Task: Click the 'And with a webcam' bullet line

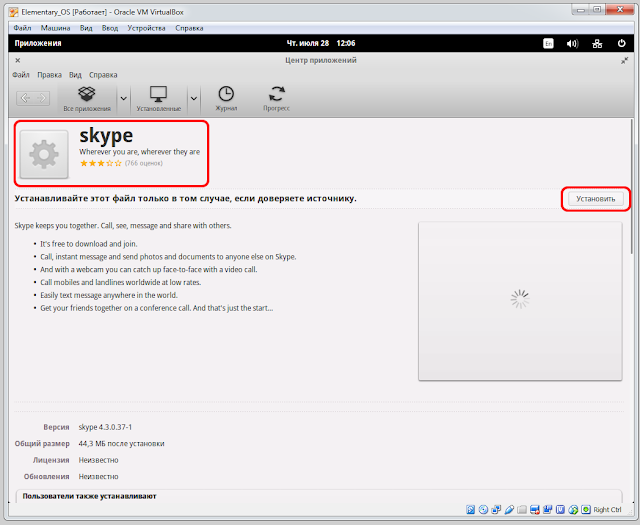Action: click(149, 269)
